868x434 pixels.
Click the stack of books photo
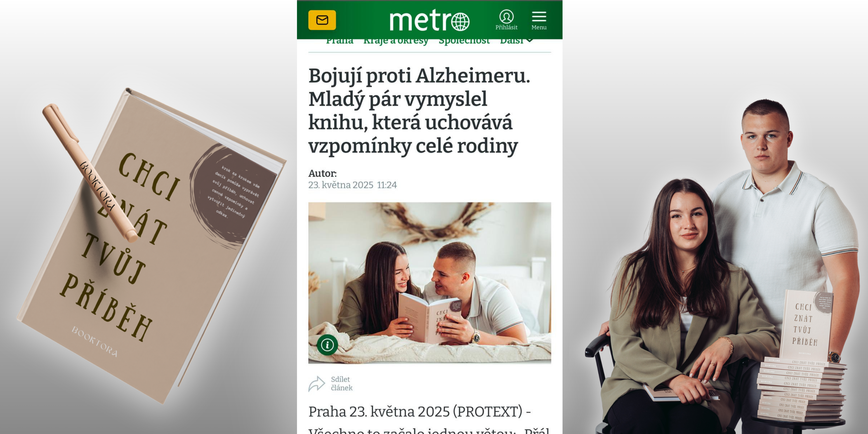pos(802,389)
